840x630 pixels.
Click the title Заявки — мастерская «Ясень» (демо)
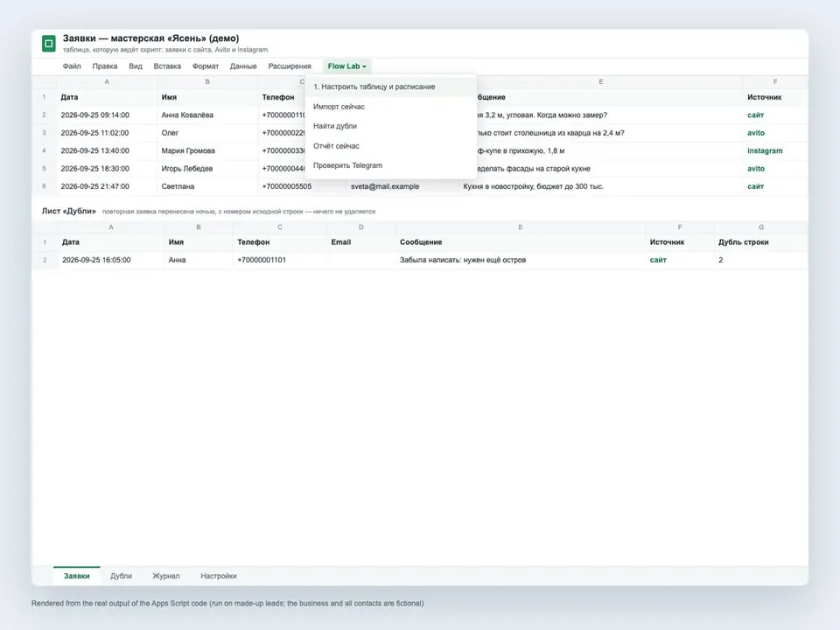[x=151, y=38]
